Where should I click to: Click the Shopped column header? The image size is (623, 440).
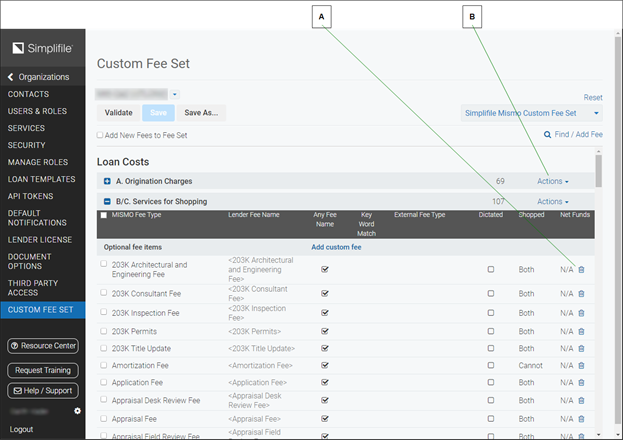(531, 215)
